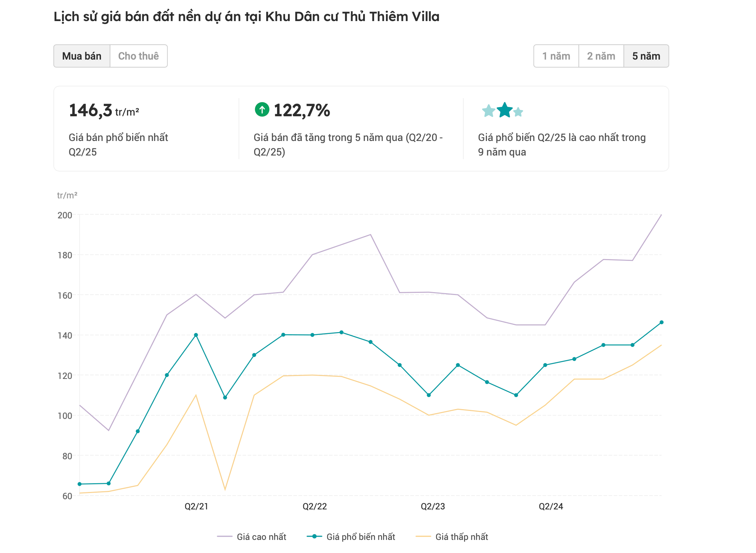Image resolution: width=756 pixels, height=553 pixels.
Task: Open the Cho thuê tab
Action: [x=138, y=56]
